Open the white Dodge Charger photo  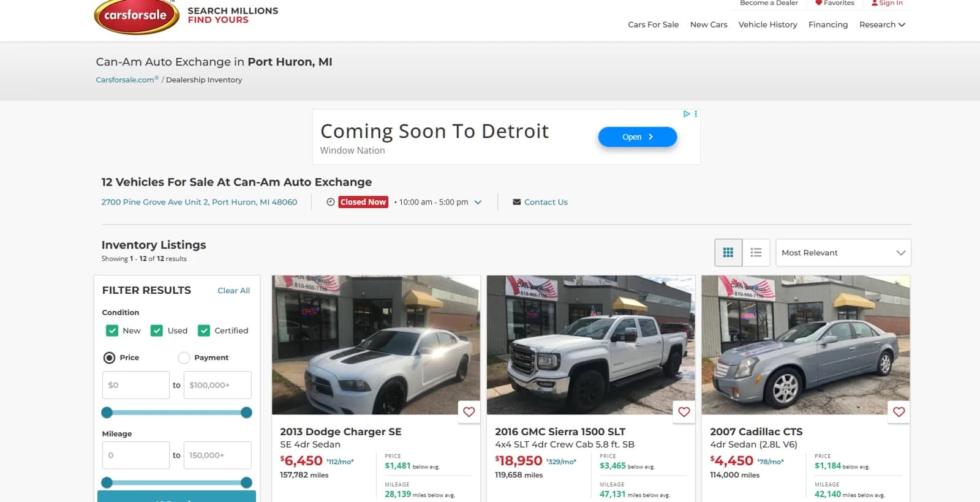(x=376, y=345)
